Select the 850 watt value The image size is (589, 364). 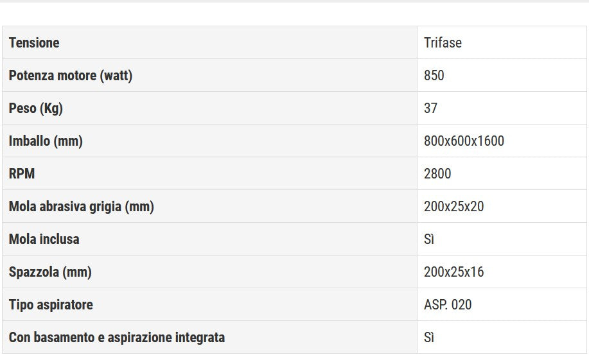(x=434, y=76)
